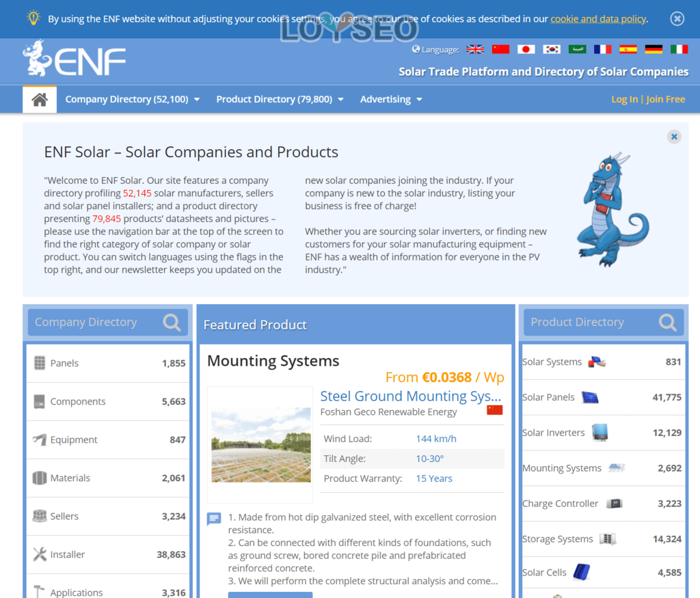The image size is (700, 598).
Task: Choose Spanish via the Spain flag
Action: (628, 49)
